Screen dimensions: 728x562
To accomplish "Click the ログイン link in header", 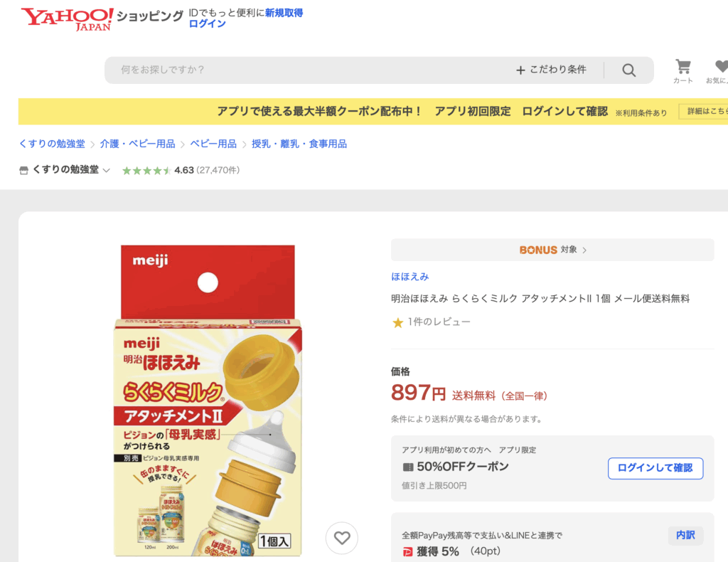I will point(207,24).
